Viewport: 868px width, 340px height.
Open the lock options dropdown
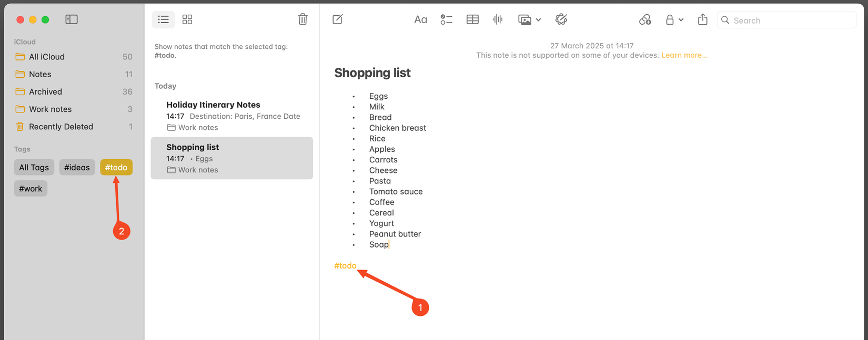click(x=681, y=19)
